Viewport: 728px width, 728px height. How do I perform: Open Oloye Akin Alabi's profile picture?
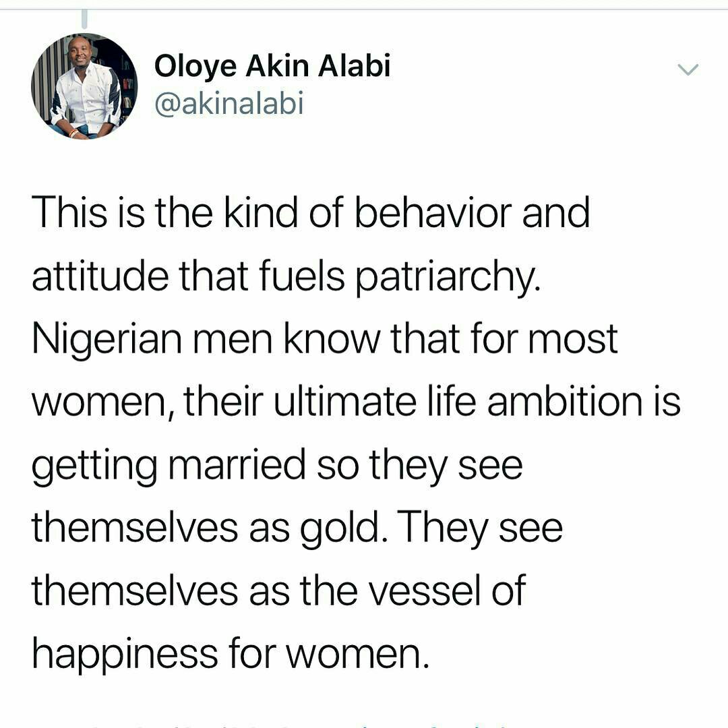coord(84,86)
